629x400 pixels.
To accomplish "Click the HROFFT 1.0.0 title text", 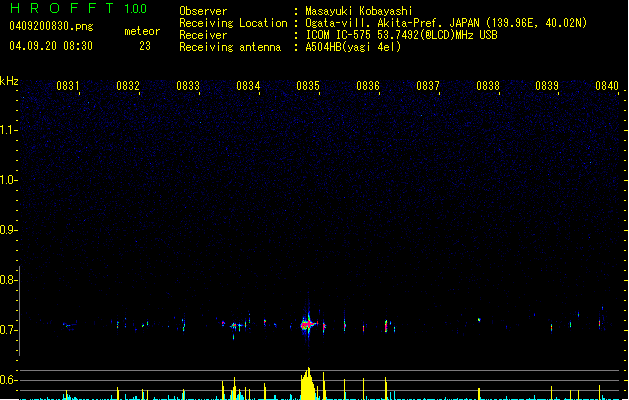I will click(79, 8).
